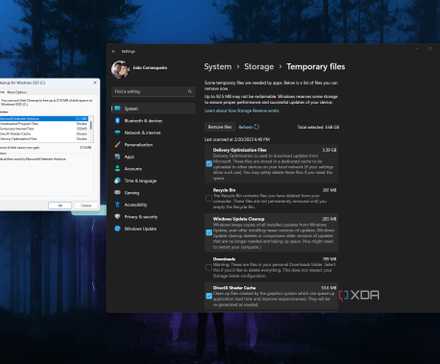Open the Learn about how Storage Reserve works link
The height and width of the screenshot is (364, 440).
242,110
